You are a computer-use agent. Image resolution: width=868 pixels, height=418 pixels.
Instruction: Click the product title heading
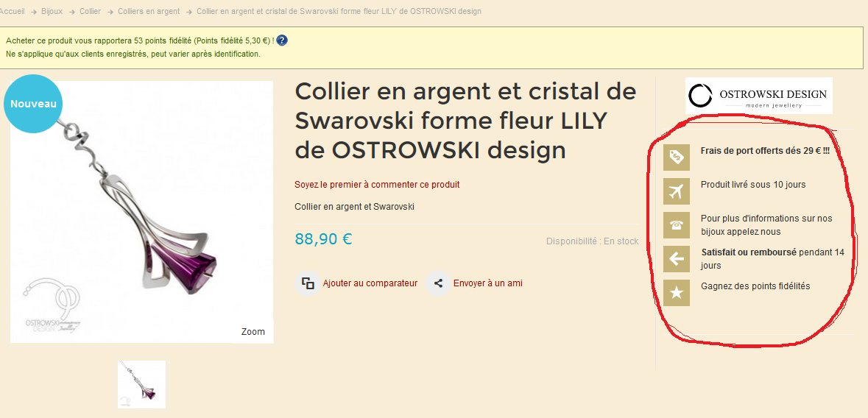pyautogui.click(x=465, y=120)
